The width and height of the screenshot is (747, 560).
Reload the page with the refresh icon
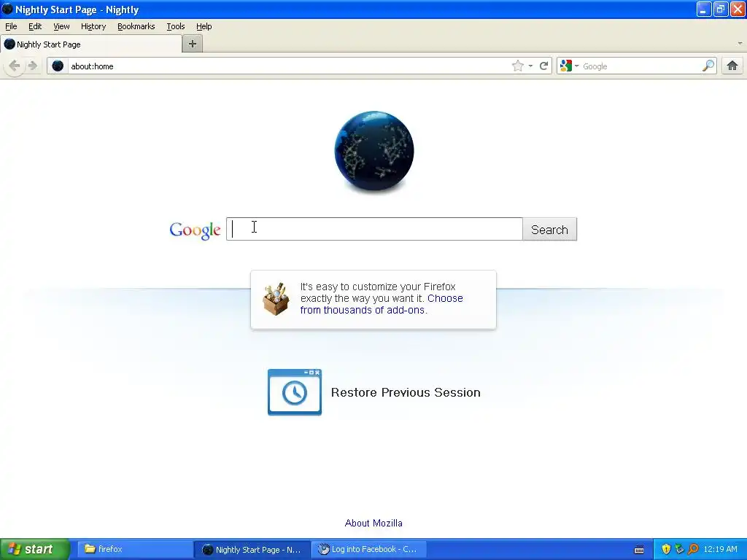pos(543,66)
